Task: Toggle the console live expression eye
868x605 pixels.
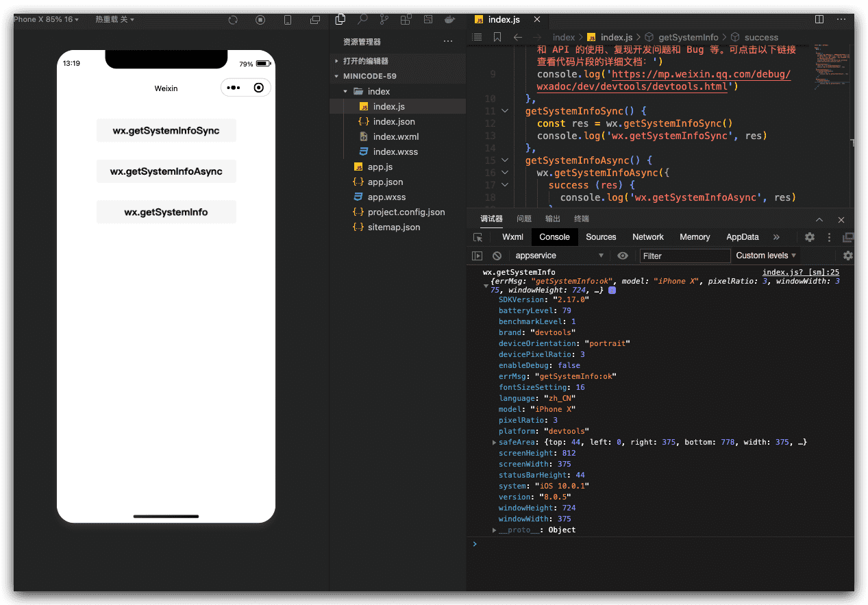Action: click(x=622, y=256)
